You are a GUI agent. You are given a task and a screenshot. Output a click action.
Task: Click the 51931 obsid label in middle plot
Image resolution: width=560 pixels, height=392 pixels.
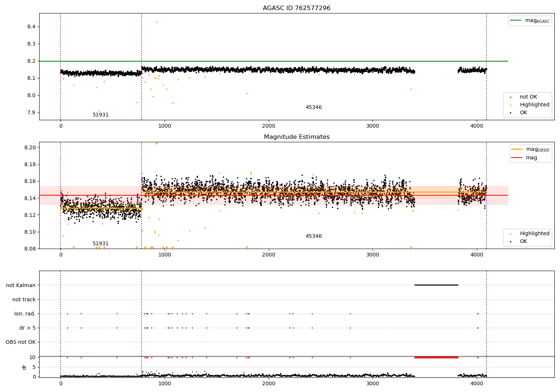point(101,243)
